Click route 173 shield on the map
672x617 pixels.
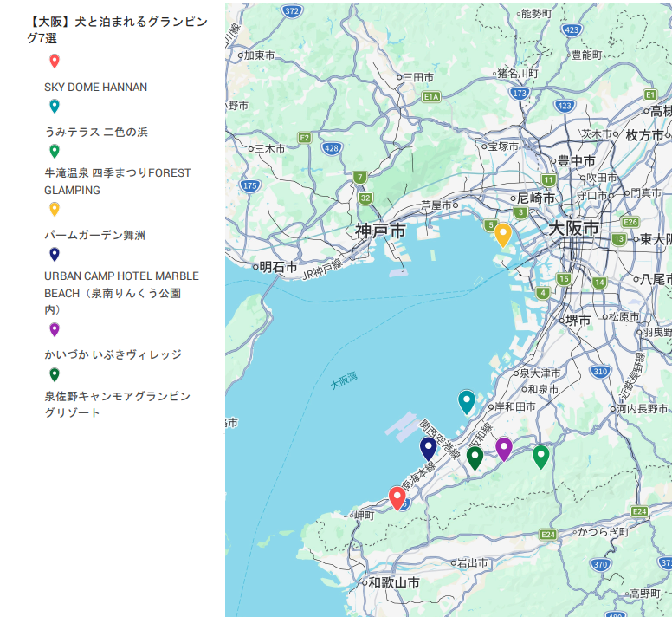[520, 93]
